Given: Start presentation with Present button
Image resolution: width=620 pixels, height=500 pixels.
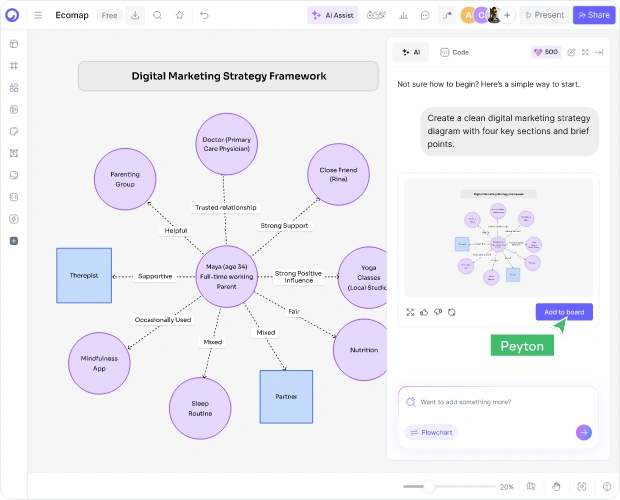Looking at the screenshot, I should click(x=544, y=15).
